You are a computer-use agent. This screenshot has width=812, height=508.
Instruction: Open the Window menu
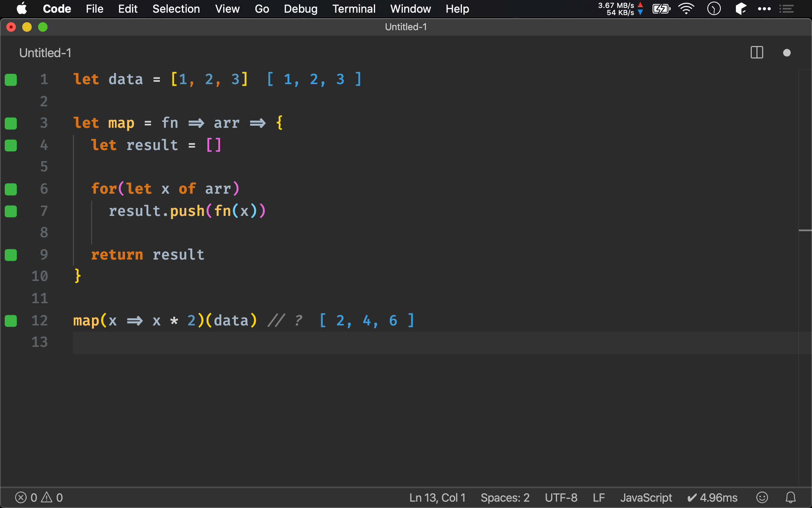pyautogui.click(x=410, y=9)
